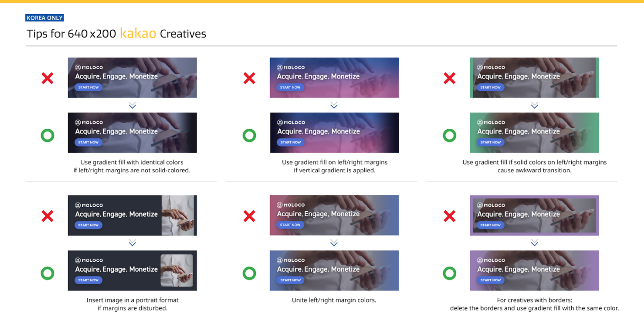The height and width of the screenshot is (318, 644).
Task: Click the red X beside the purple-bordered banner
Action: 449,216
